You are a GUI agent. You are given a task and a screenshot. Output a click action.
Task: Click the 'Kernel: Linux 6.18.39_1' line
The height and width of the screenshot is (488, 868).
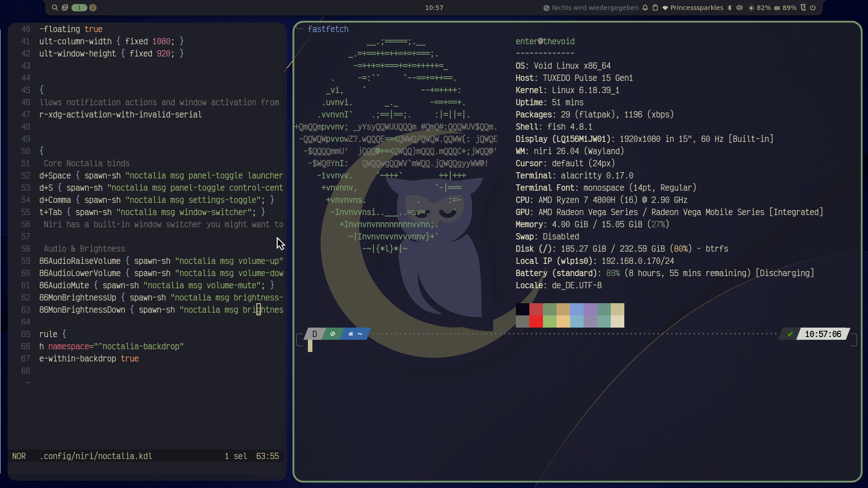click(x=567, y=90)
